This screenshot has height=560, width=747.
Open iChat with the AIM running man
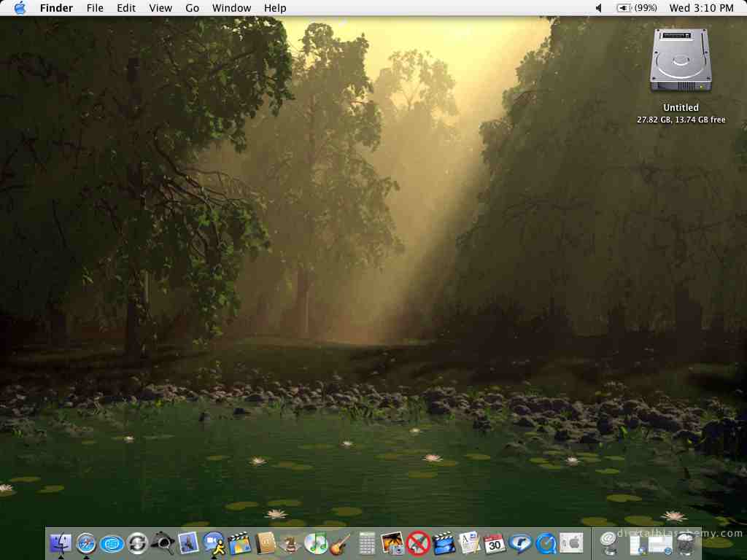coord(214,543)
